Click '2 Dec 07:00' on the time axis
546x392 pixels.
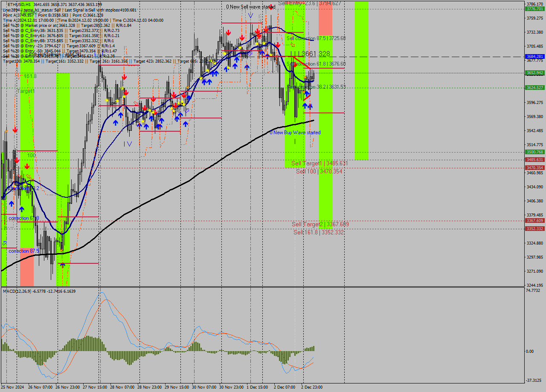coord(285,387)
